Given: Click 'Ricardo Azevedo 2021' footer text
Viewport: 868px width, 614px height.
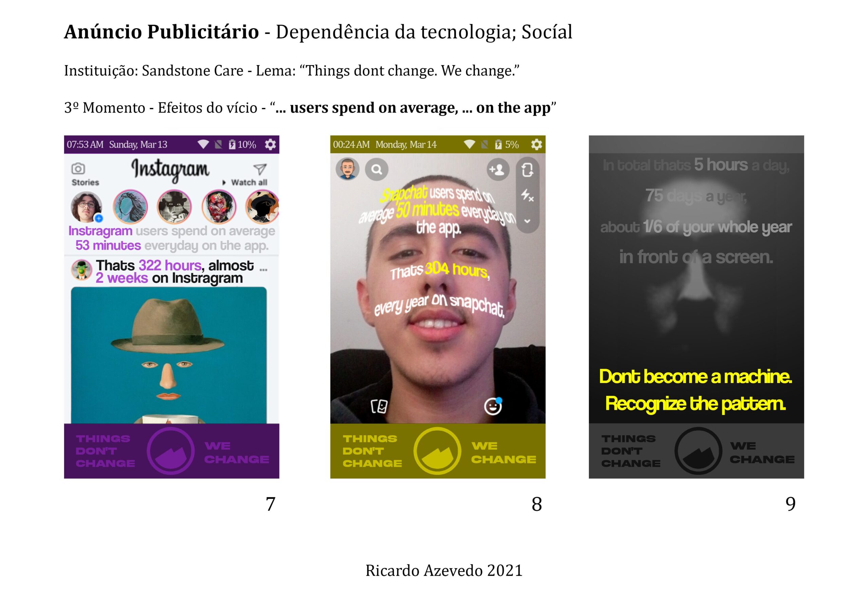Looking at the screenshot, I should click(x=444, y=571).
